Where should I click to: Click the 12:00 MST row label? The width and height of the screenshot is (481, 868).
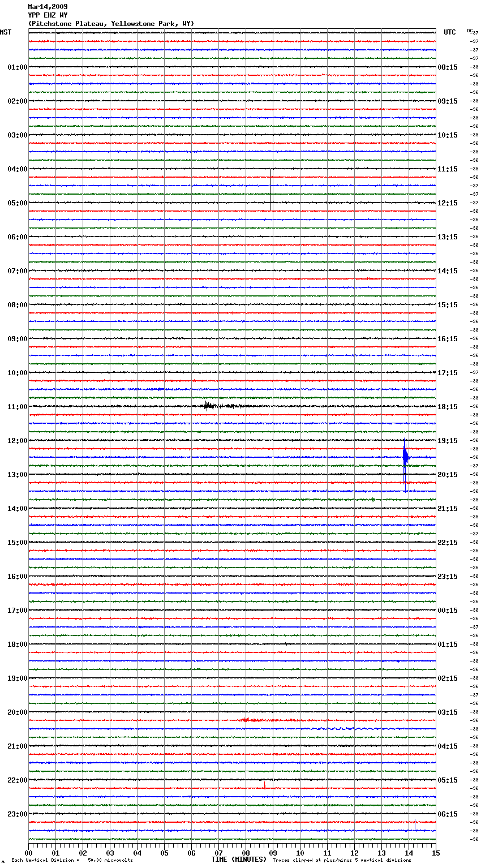pos(17,441)
